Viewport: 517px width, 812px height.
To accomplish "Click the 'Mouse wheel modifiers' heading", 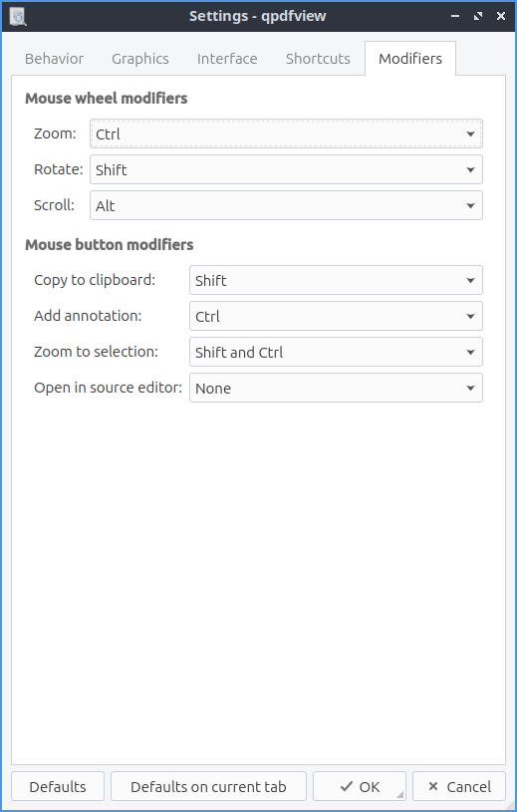I will point(107,98).
